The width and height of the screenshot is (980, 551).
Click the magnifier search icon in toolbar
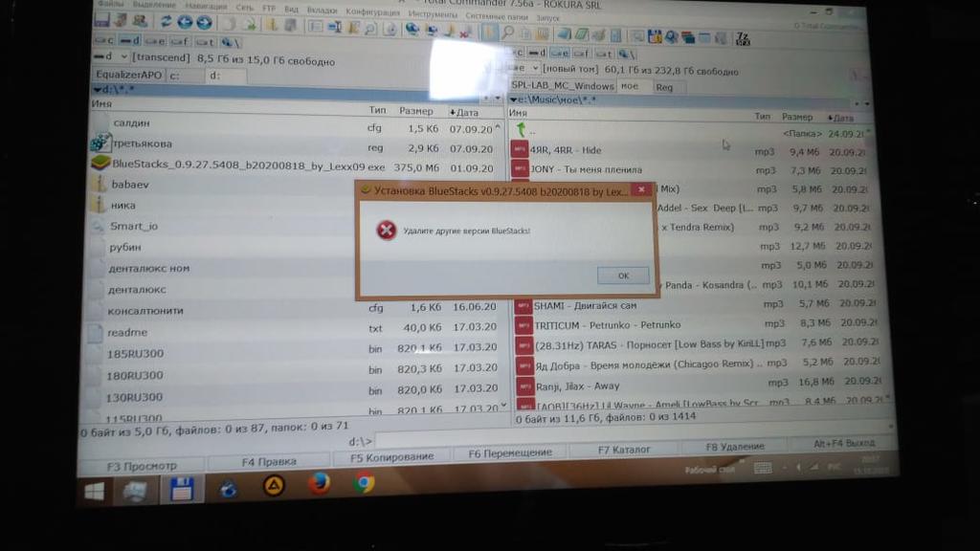pos(508,33)
